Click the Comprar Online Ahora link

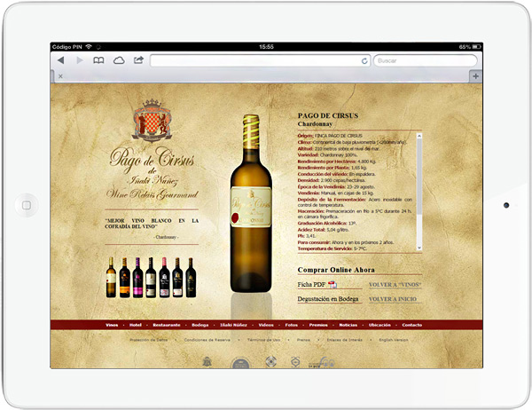(337, 269)
